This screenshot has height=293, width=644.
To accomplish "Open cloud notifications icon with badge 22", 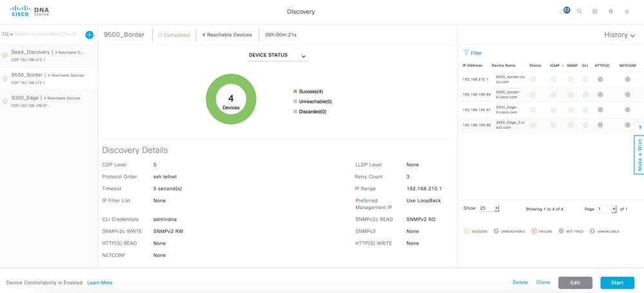I will pyautogui.click(x=565, y=11).
